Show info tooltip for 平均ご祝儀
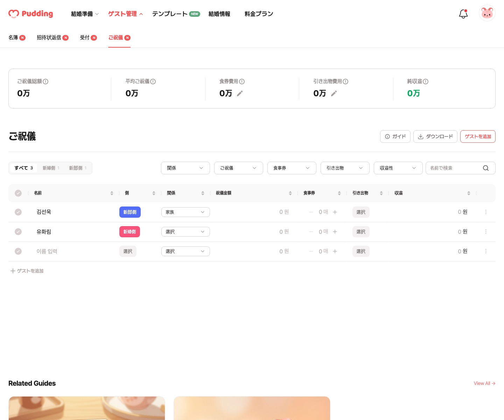 [x=153, y=82]
